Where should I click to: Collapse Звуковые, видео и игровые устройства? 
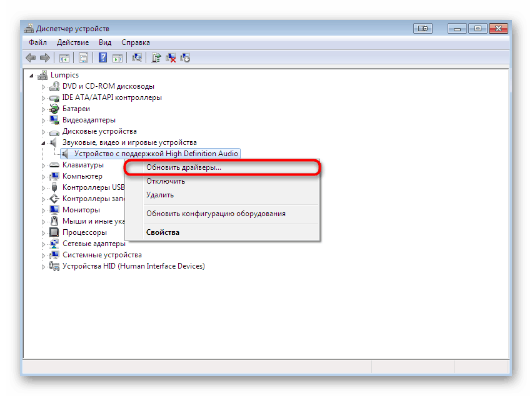click(x=43, y=143)
